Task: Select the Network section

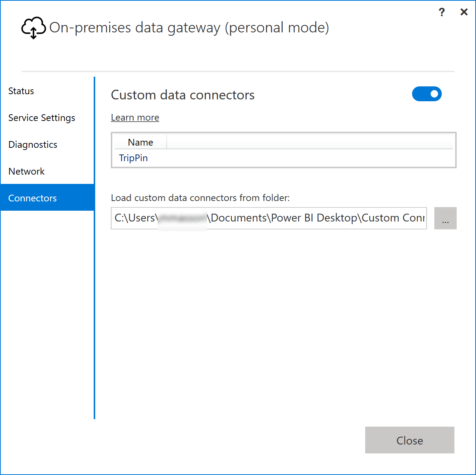Action: point(26,171)
